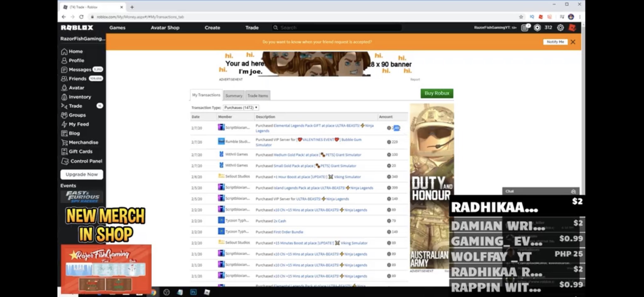Screen dimensions: 644x297
Task: Open the First Order Bundle link
Action: point(288,232)
